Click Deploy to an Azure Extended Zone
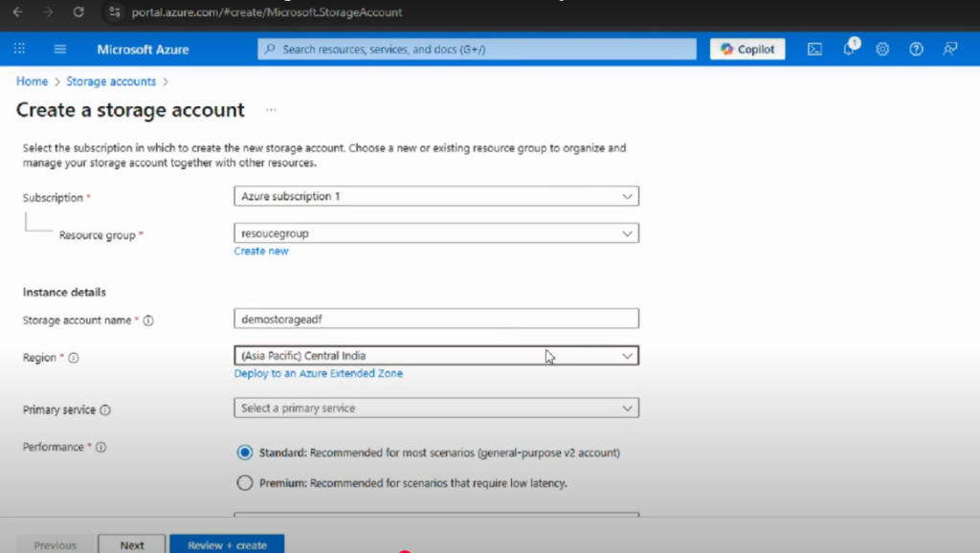The width and height of the screenshot is (980, 553). pos(318,374)
